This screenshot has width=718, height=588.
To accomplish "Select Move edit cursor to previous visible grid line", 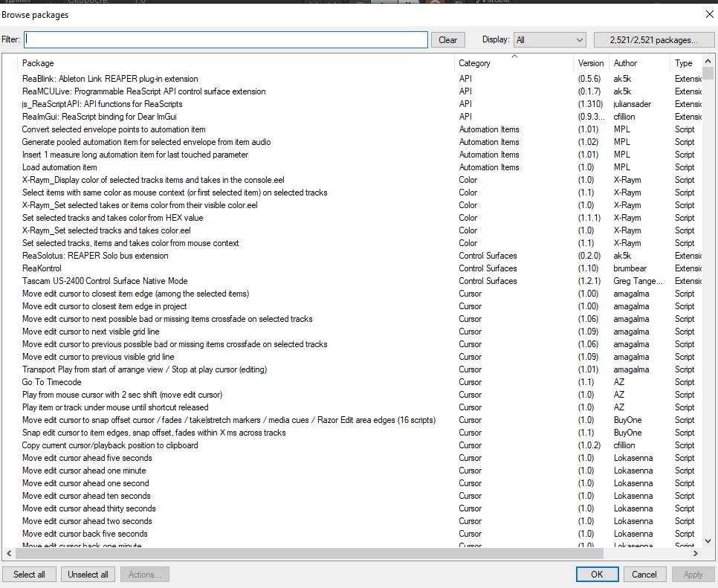I will 98,357.
